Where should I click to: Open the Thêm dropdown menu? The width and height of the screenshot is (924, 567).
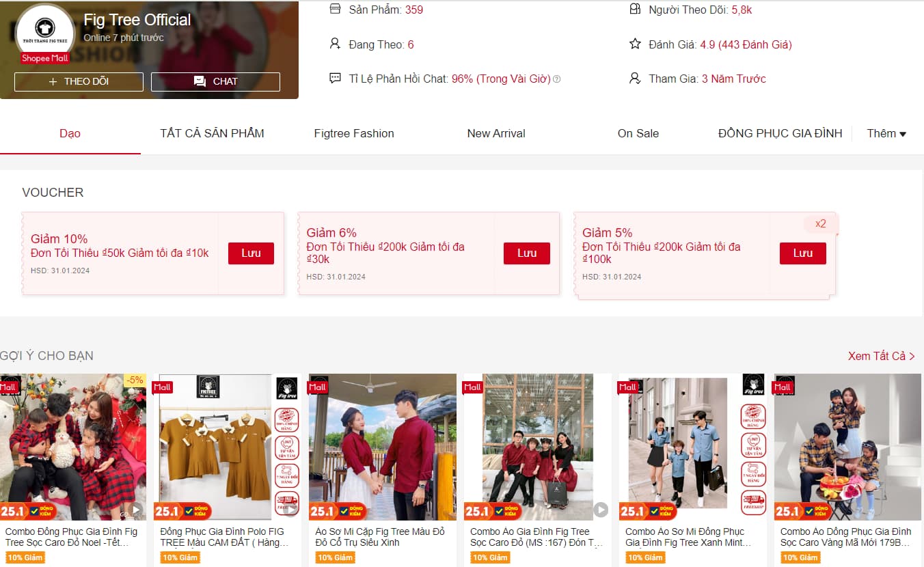tap(886, 134)
